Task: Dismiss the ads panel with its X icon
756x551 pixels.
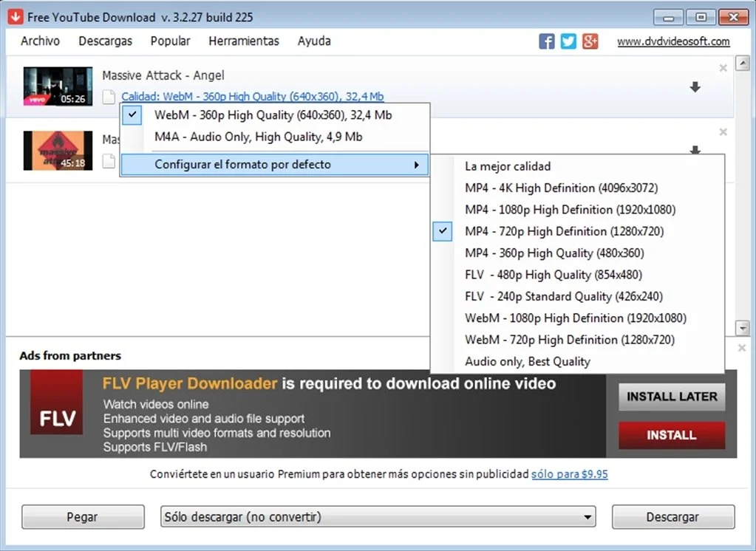Action: click(741, 347)
